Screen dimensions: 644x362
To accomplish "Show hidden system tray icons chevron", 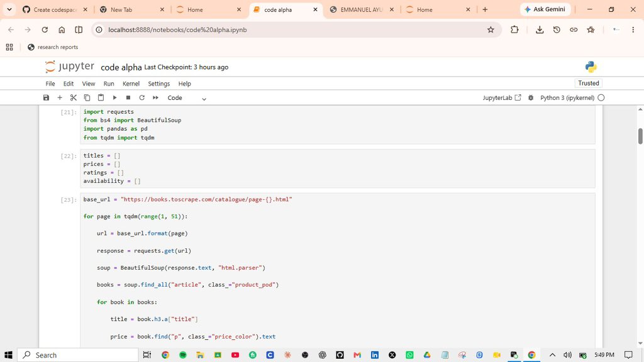I will pyautogui.click(x=552, y=355).
